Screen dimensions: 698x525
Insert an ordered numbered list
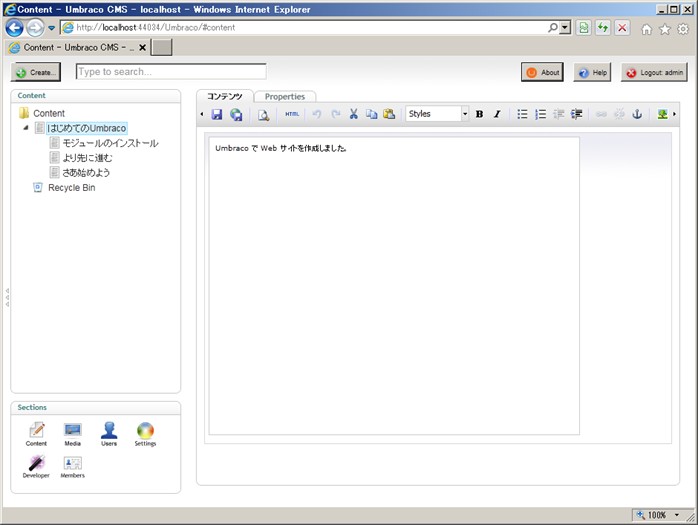click(540, 114)
